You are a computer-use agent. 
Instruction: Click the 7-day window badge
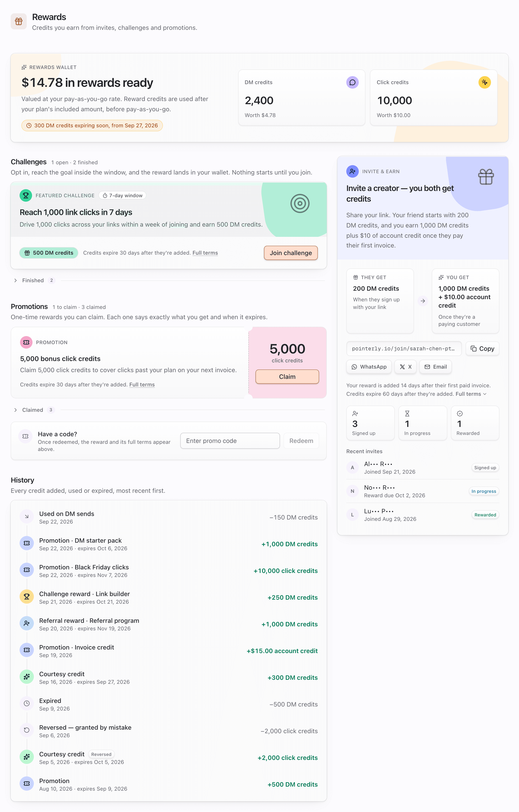tap(122, 196)
